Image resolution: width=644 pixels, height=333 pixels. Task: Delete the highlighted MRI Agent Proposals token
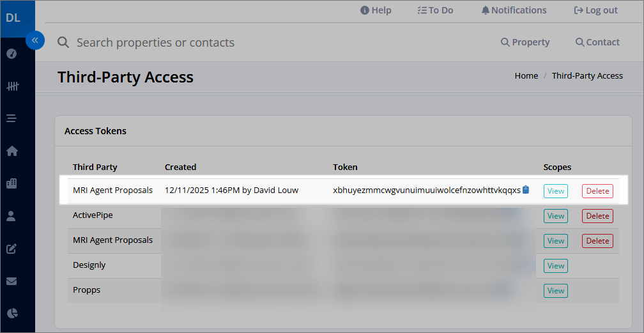coord(597,191)
